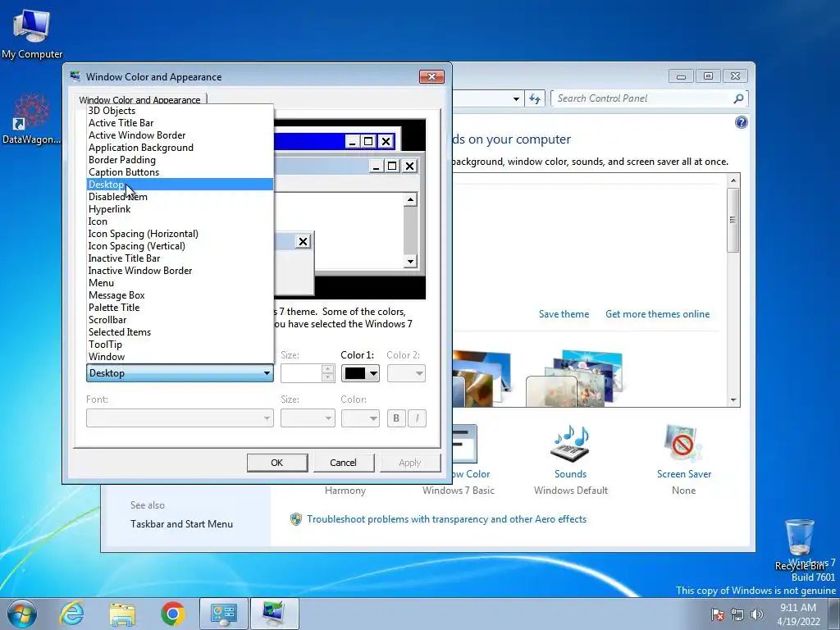840x630 pixels.
Task: Select Scrollbar in item list
Action: [180, 321]
